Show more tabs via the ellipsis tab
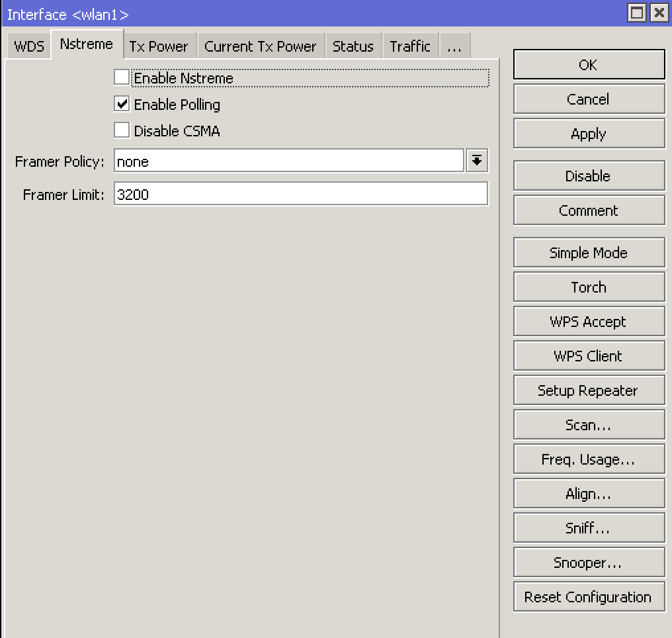The height and width of the screenshot is (638, 672). (454, 46)
